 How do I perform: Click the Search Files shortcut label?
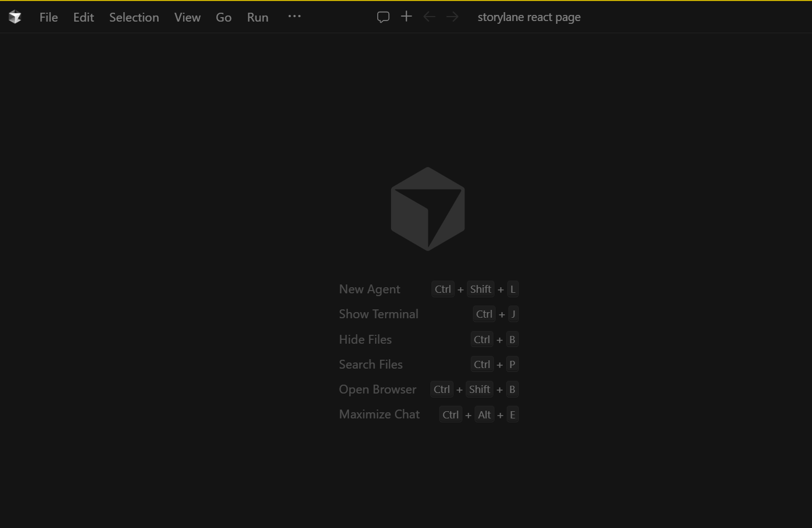371,364
